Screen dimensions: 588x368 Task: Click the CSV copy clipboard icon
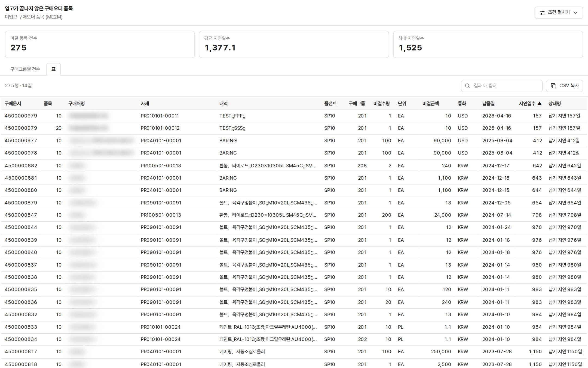pos(553,86)
